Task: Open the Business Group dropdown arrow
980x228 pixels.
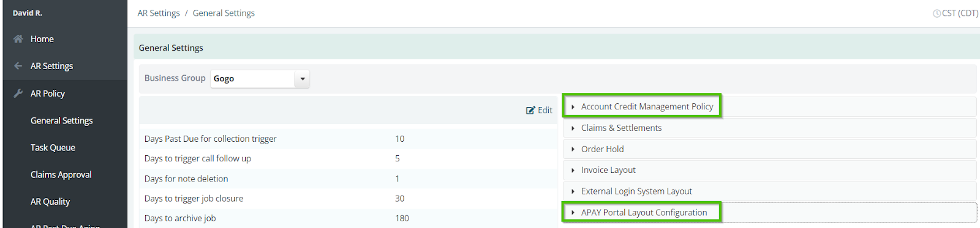Action: click(x=303, y=79)
